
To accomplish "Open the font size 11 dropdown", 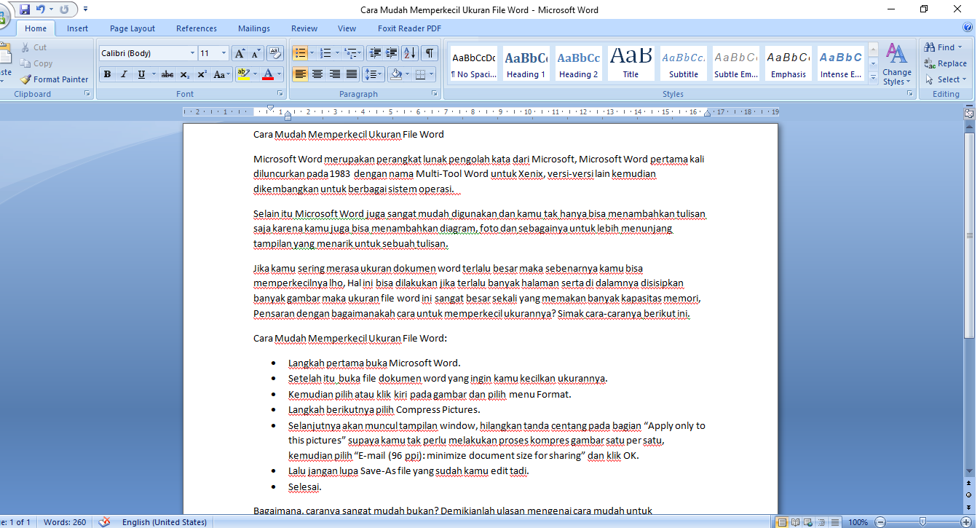I will (224, 53).
